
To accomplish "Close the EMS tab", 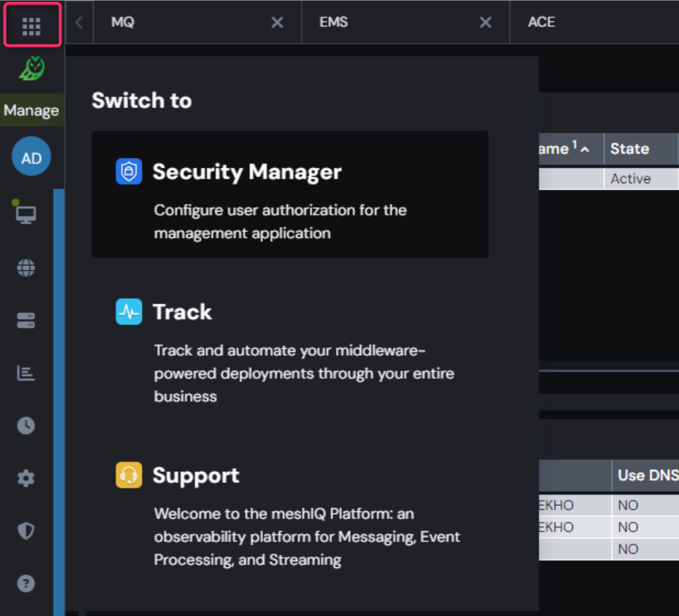I will [485, 23].
